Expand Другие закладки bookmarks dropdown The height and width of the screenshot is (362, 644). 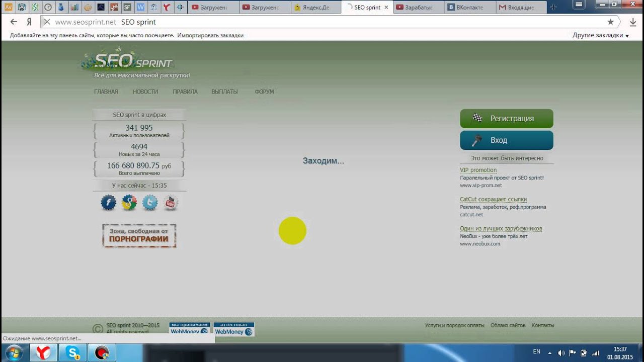click(601, 35)
